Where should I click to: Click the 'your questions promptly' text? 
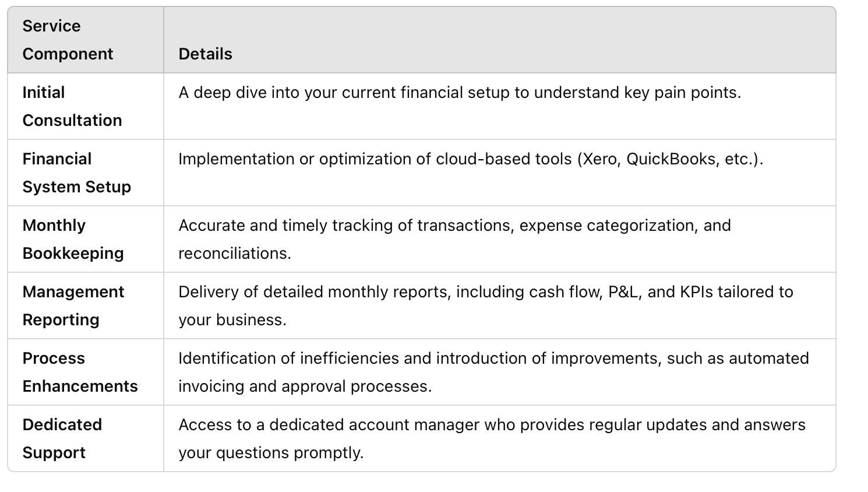[x=271, y=453]
